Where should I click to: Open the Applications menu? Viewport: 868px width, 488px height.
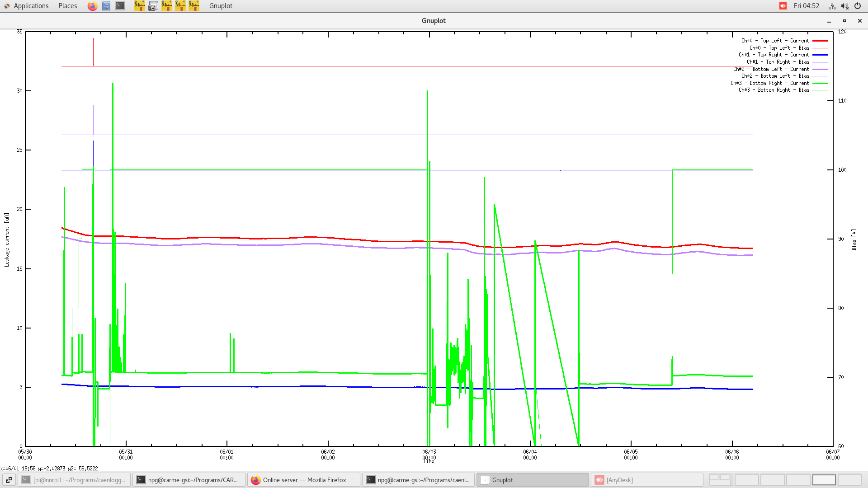31,6
